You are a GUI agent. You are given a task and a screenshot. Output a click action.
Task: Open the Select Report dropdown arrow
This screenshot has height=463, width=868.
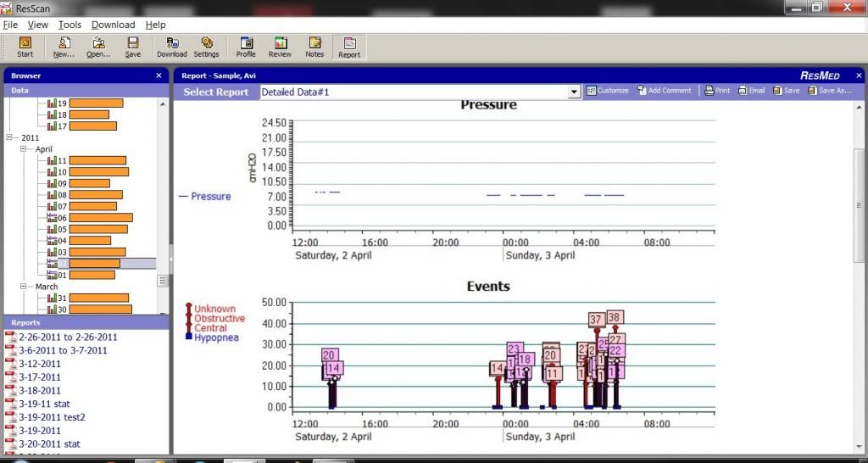coord(573,92)
